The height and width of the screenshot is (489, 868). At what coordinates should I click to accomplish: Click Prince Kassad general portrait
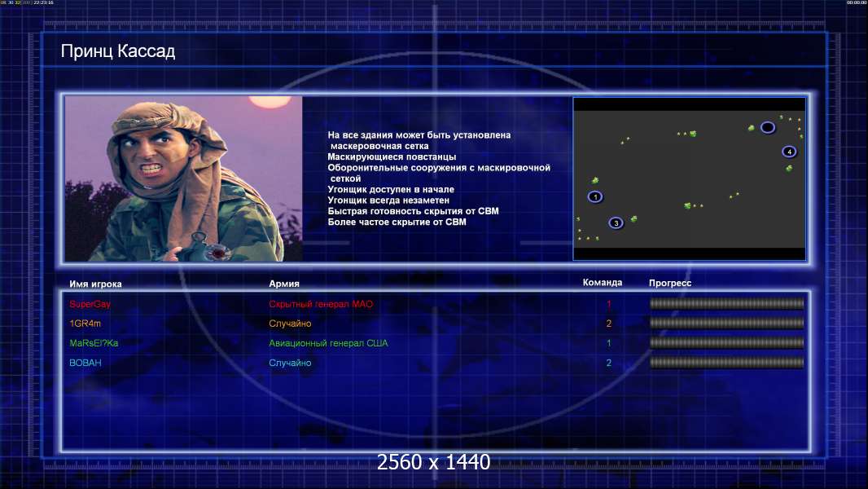(183, 178)
